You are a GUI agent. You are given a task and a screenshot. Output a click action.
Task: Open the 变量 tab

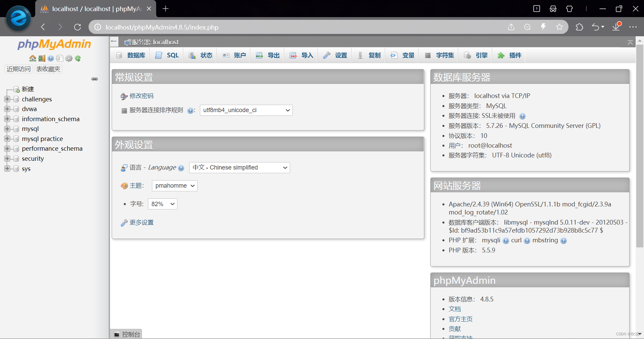point(402,55)
